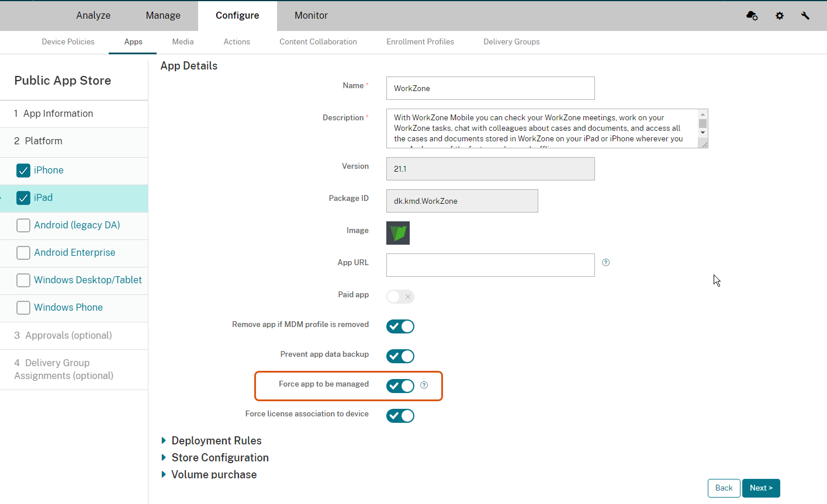
Task: Turn off Prevent app data backup switch
Action: click(x=400, y=356)
